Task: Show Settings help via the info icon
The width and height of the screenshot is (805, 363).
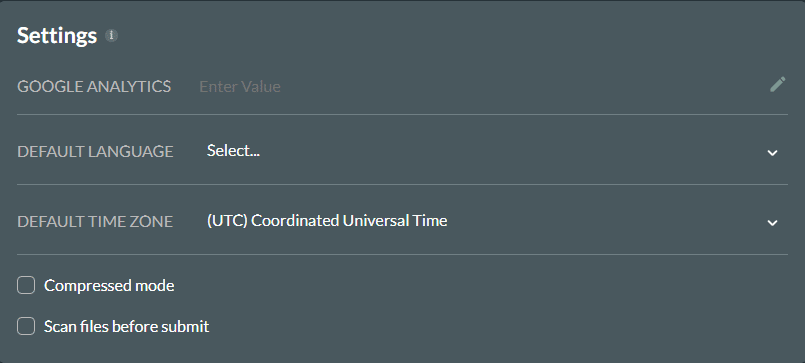Action: coord(111,35)
